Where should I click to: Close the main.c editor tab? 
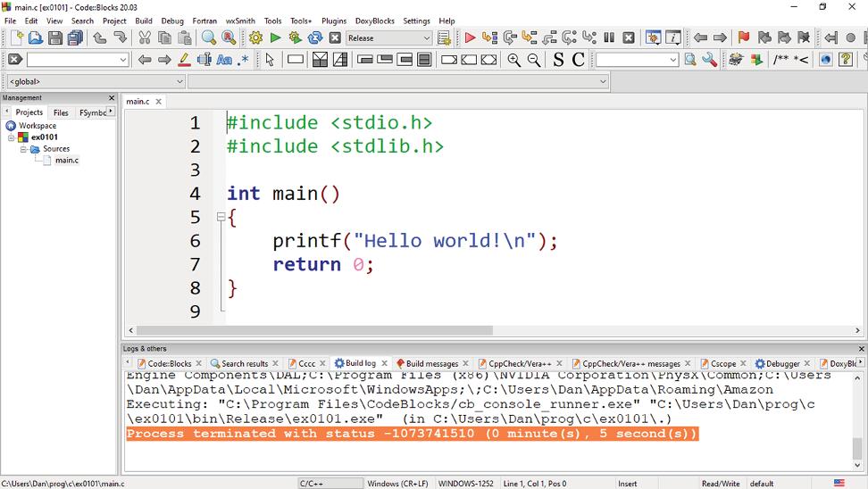click(159, 102)
